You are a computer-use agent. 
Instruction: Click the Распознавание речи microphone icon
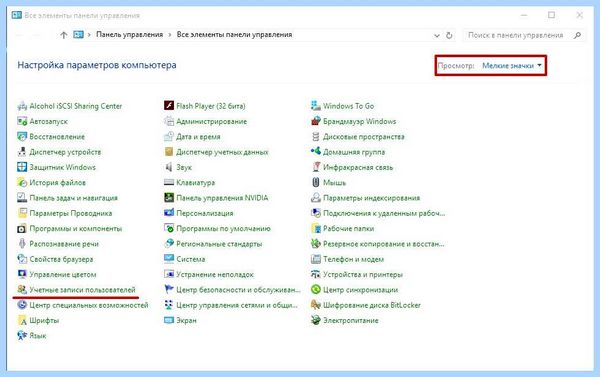click(22, 244)
